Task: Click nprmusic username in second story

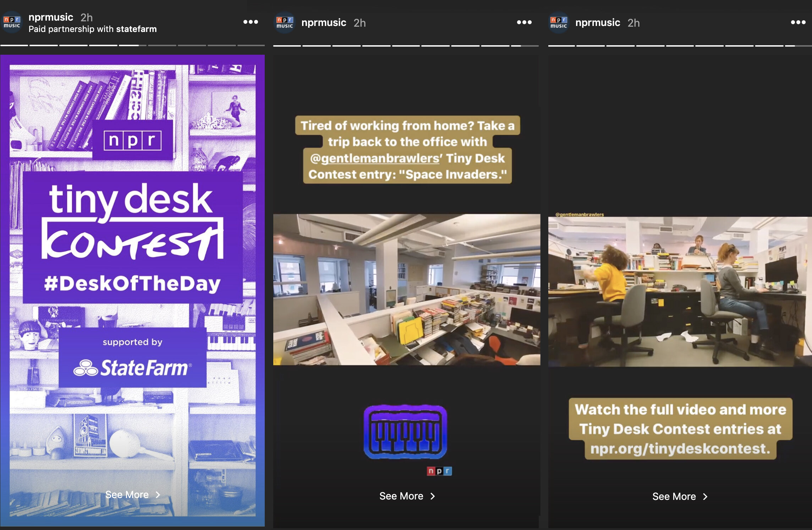Action: pyautogui.click(x=324, y=23)
